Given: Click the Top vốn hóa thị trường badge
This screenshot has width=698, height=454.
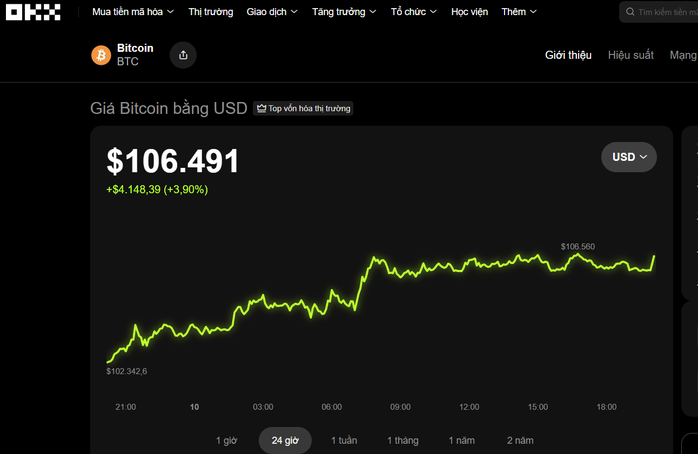Looking at the screenshot, I should [x=303, y=108].
